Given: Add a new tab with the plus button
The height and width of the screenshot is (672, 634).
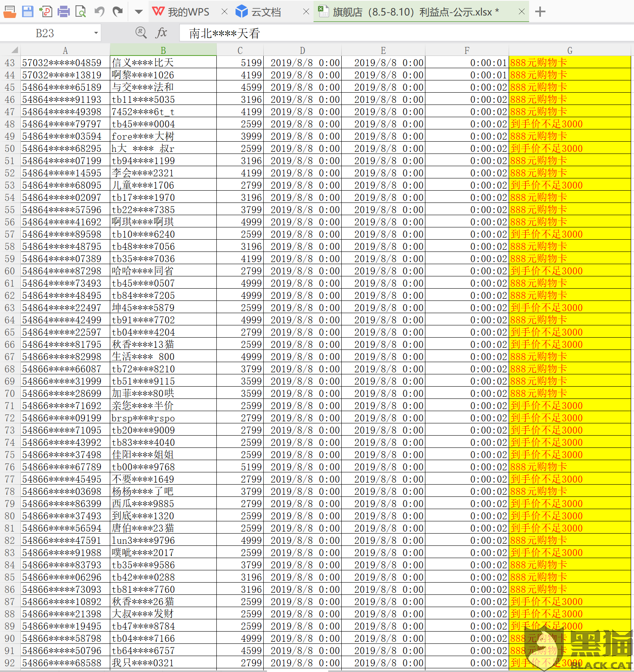Looking at the screenshot, I should [540, 12].
